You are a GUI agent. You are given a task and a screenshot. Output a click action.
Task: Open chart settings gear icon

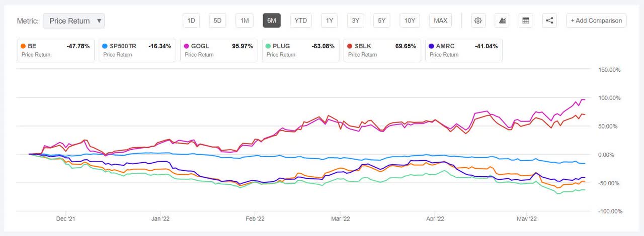pyautogui.click(x=478, y=21)
